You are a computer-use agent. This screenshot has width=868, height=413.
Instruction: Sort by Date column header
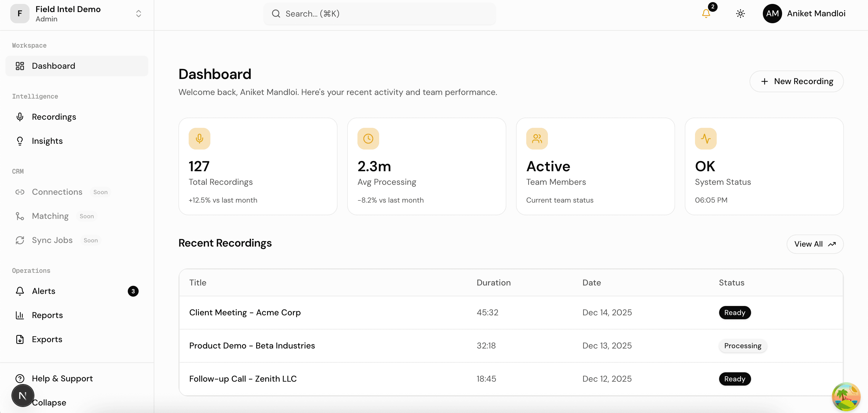click(592, 282)
